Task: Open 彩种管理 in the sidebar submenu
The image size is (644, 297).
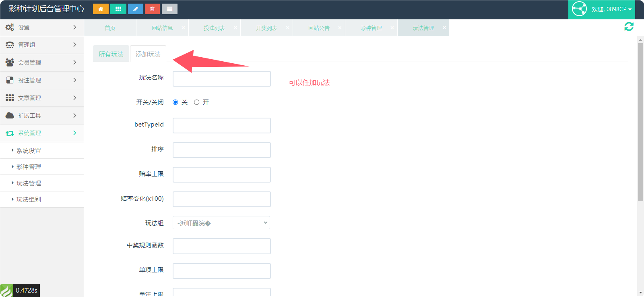Action: tap(29, 167)
